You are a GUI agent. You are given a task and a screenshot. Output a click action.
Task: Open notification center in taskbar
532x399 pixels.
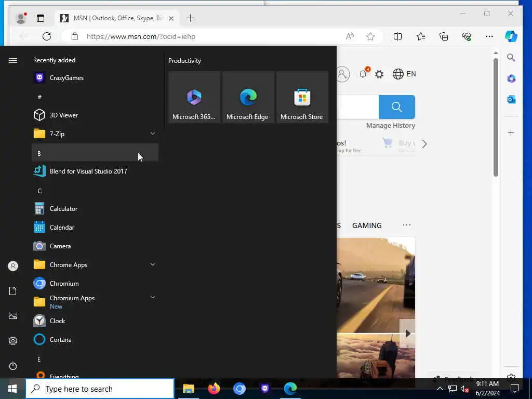tap(515, 389)
